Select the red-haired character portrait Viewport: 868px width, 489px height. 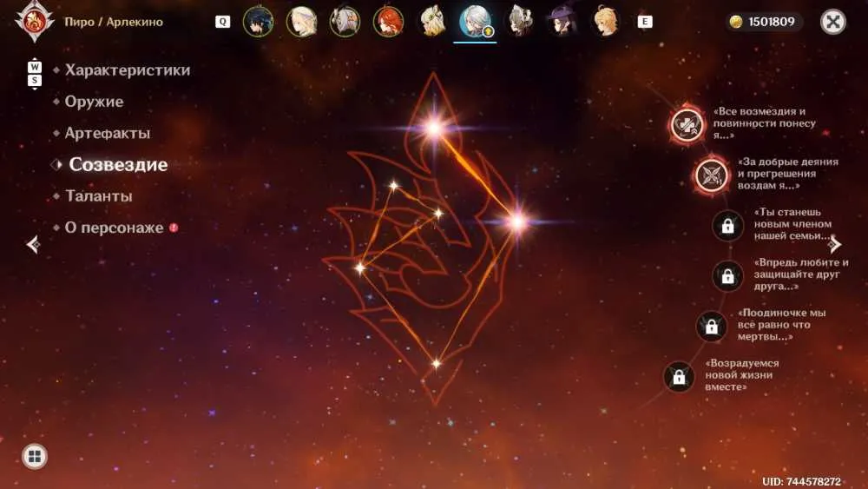click(388, 22)
